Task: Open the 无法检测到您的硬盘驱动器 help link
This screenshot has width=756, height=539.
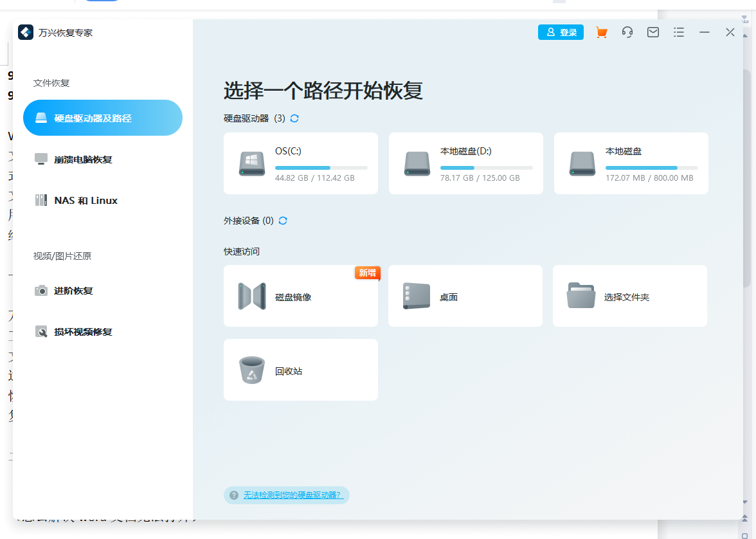Action: point(291,495)
